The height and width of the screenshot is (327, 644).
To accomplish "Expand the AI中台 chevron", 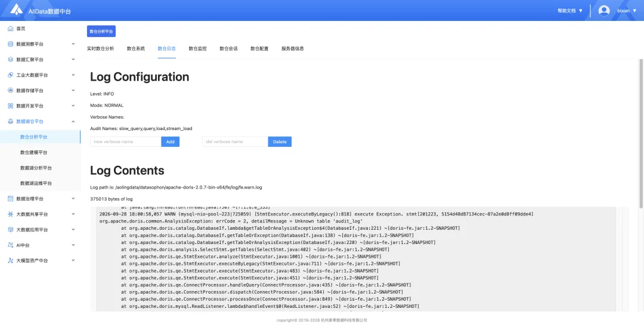I will tap(73, 245).
